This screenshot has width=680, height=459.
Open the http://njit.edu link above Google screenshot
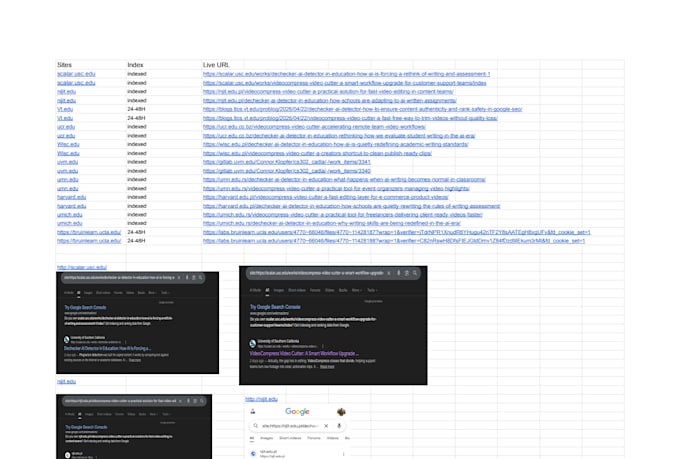[262, 399]
